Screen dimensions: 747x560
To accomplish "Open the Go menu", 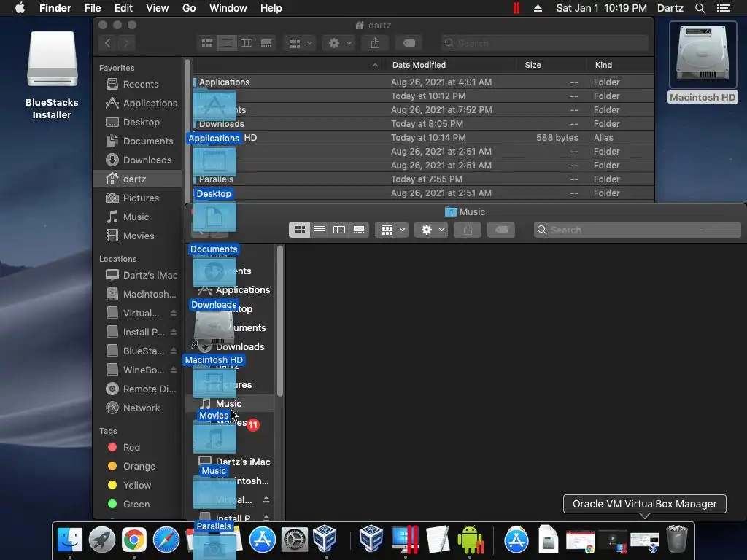I will coord(189,8).
